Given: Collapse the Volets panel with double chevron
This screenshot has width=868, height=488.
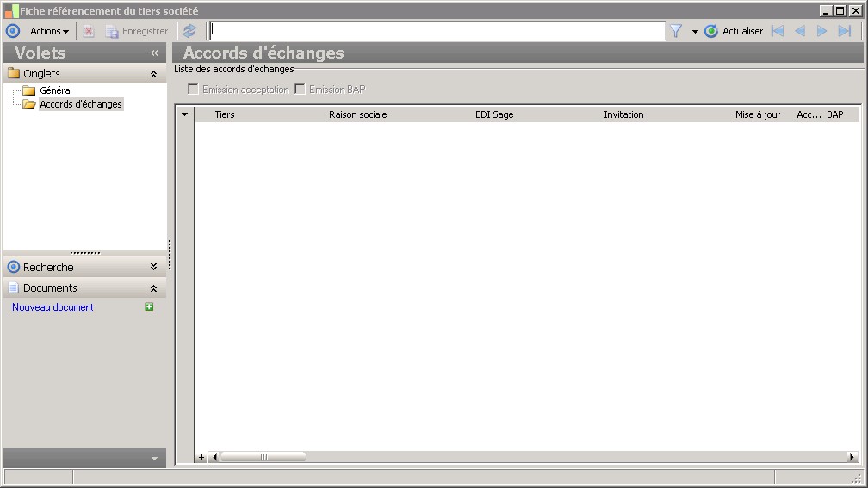Looking at the screenshot, I should click(154, 53).
